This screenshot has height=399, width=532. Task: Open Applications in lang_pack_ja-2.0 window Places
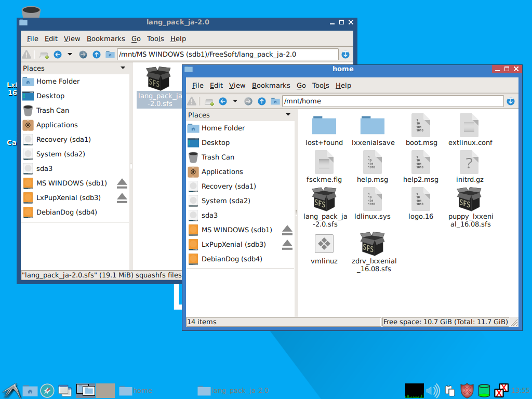pyautogui.click(x=75, y=125)
